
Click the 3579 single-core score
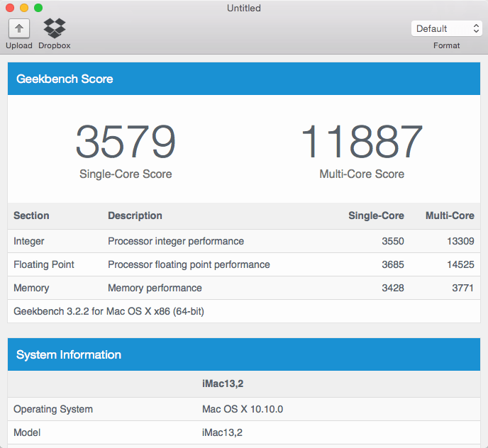point(126,142)
